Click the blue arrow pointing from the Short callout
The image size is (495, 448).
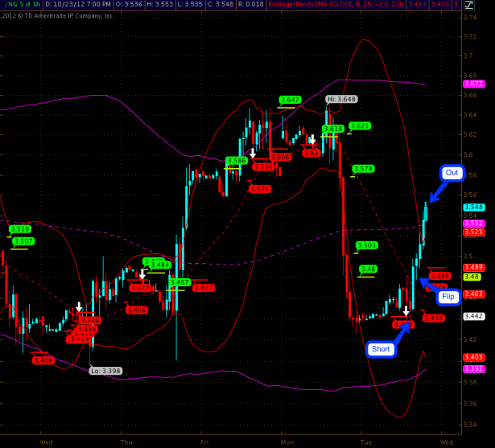[x=399, y=332]
